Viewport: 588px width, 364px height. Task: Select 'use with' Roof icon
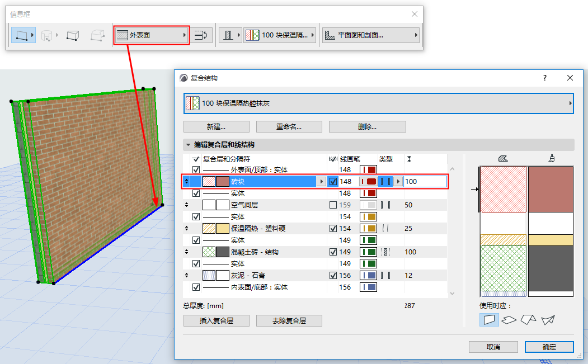tap(528, 320)
